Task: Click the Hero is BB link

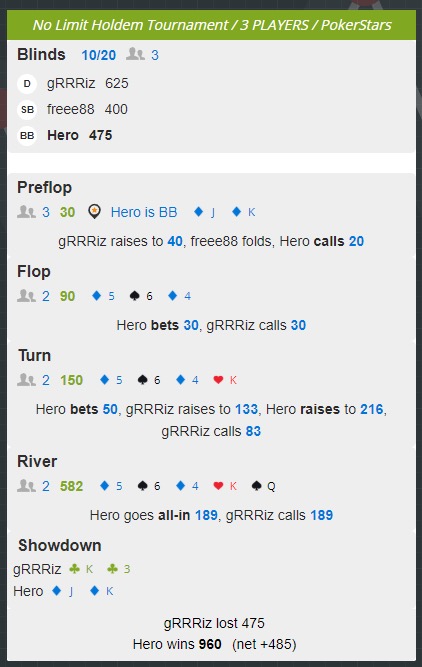Action: [x=144, y=212]
